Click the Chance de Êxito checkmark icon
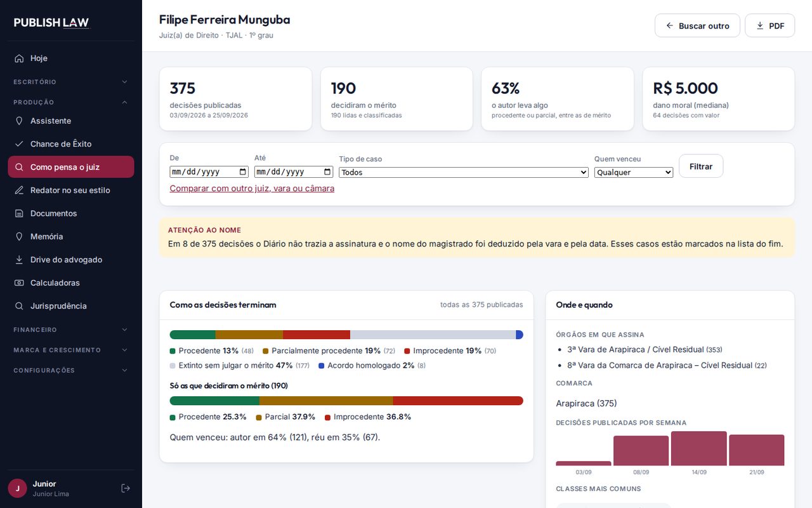 (19, 144)
